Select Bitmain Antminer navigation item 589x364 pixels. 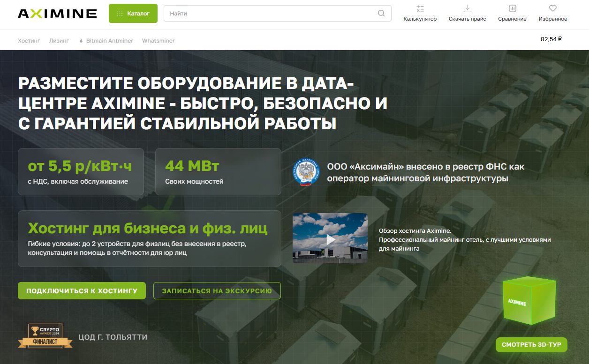click(110, 41)
